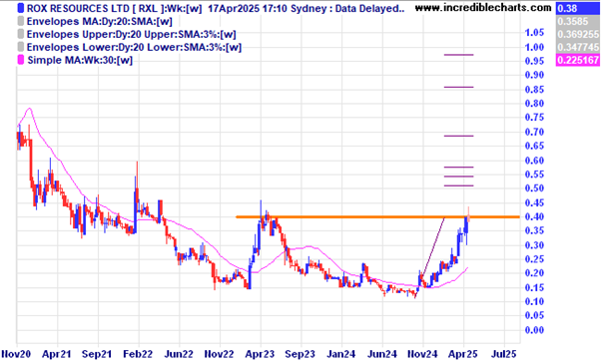Click the Feb22 date axis label
The width and height of the screenshot is (601, 364).
138,354
